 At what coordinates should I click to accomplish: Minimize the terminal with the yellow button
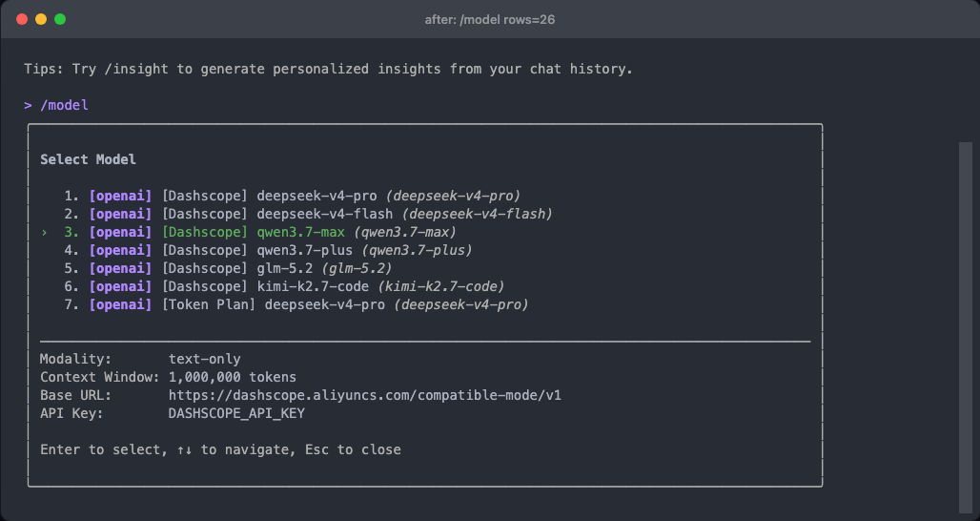click(x=41, y=19)
